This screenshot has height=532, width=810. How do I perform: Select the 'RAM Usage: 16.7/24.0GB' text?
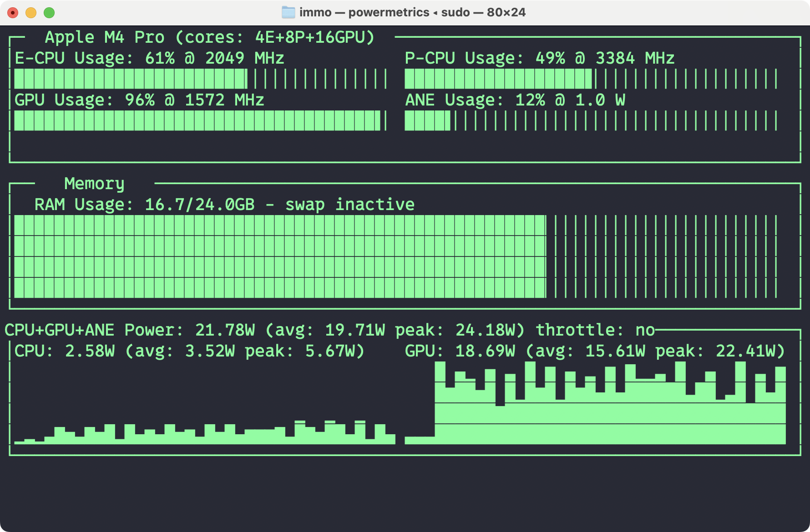(x=145, y=205)
